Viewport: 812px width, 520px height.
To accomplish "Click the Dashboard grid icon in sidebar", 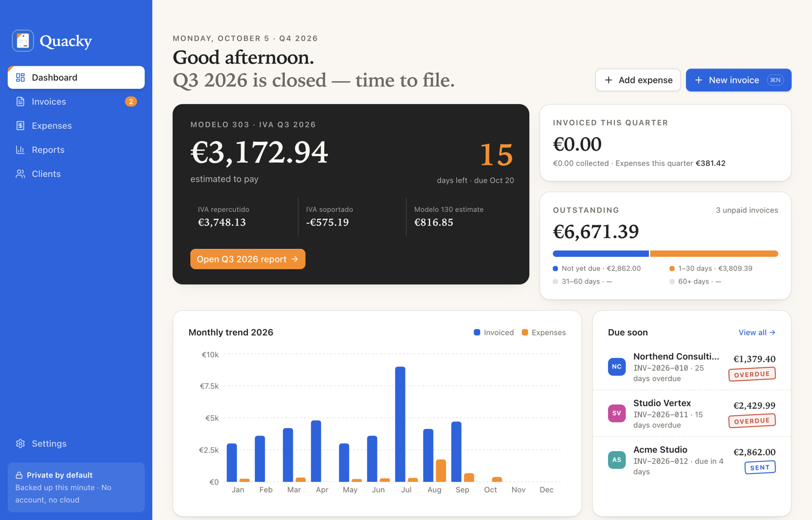I will pyautogui.click(x=20, y=78).
